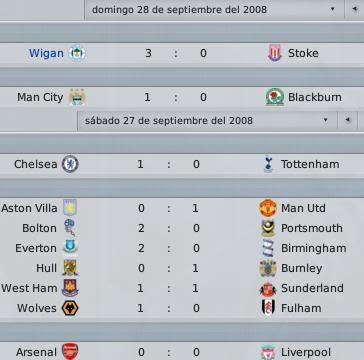Viewport: 364px width, 360px height.
Task: Click the Man Utd club crest
Action: 268,208
